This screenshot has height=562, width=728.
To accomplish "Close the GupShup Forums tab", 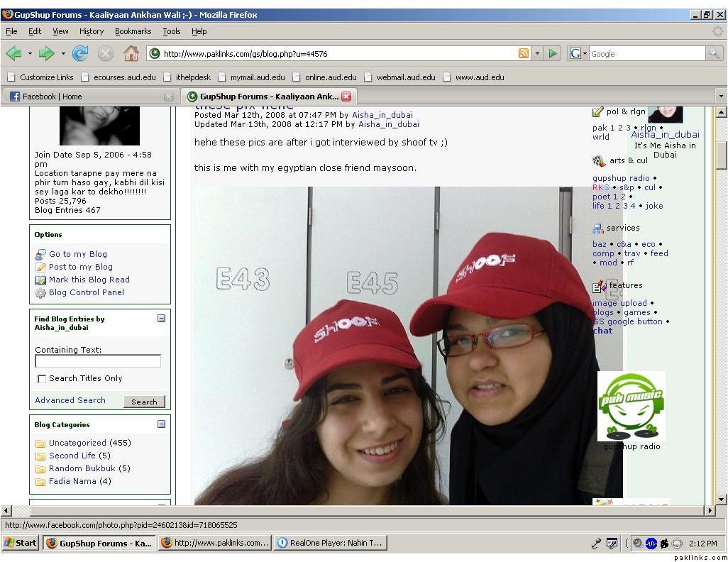I will pos(346,97).
